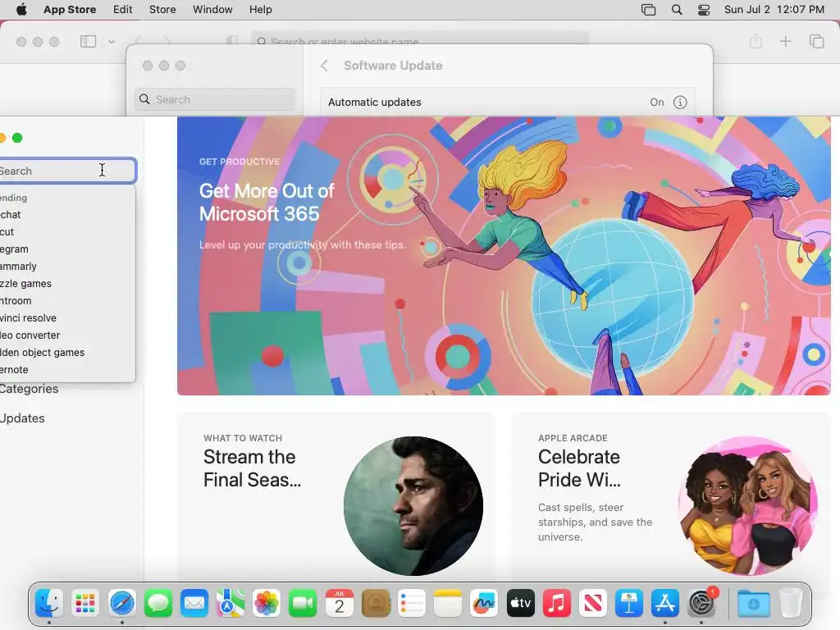840x630 pixels.
Task: Choose 'davinci resolve' trending suggestion
Action: point(67,318)
